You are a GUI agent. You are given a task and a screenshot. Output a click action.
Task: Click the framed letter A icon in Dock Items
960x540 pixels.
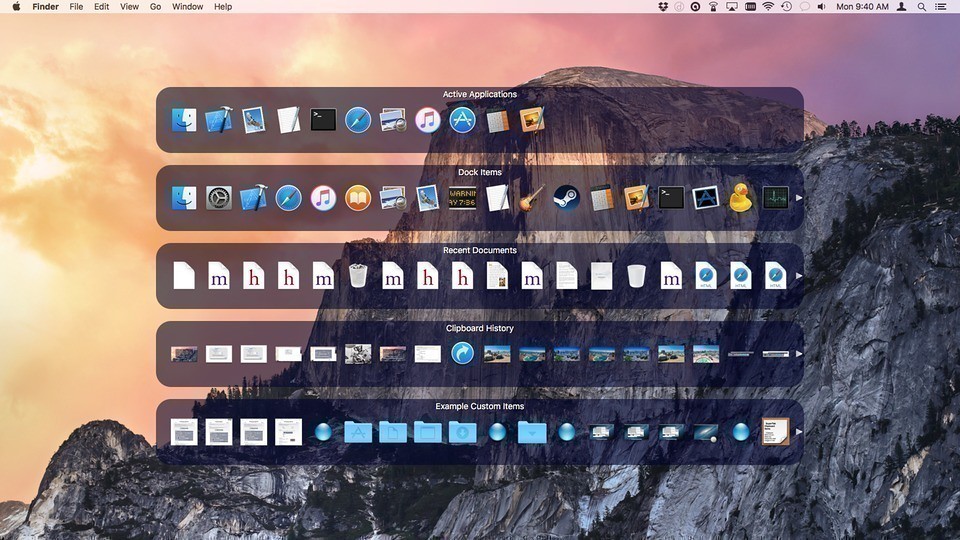[x=706, y=198]
